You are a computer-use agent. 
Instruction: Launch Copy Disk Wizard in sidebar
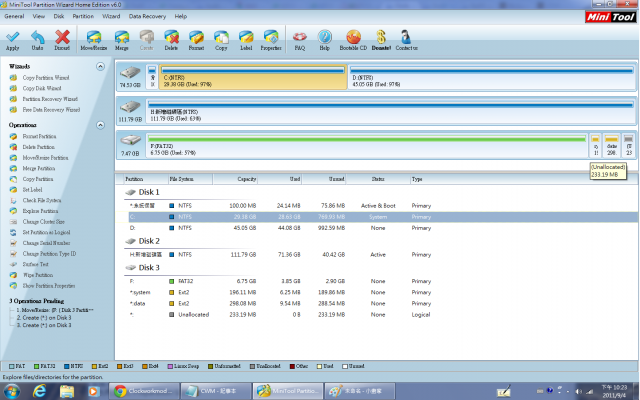tap(42, 88)
